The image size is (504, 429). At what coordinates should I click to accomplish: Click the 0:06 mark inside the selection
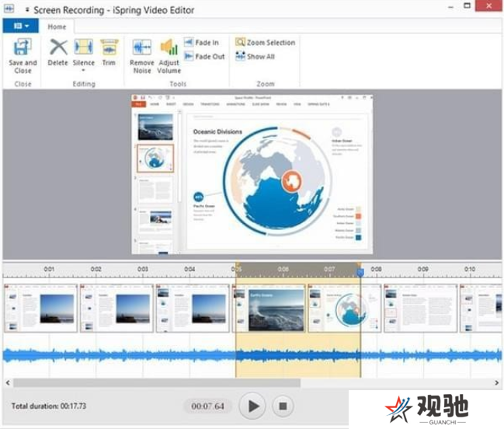coord(283,269)
